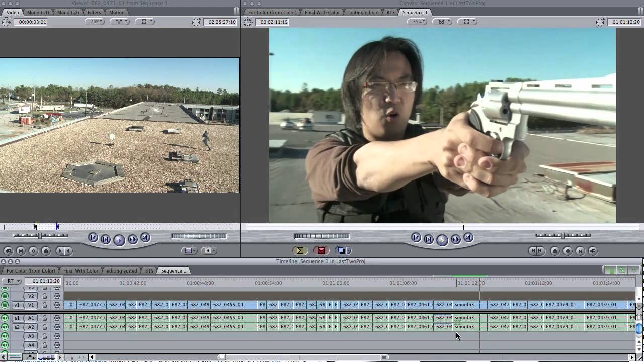Click Mark Clip button in Viewer
This screenshot has height=362, width=644.
(x=21, y=251)
